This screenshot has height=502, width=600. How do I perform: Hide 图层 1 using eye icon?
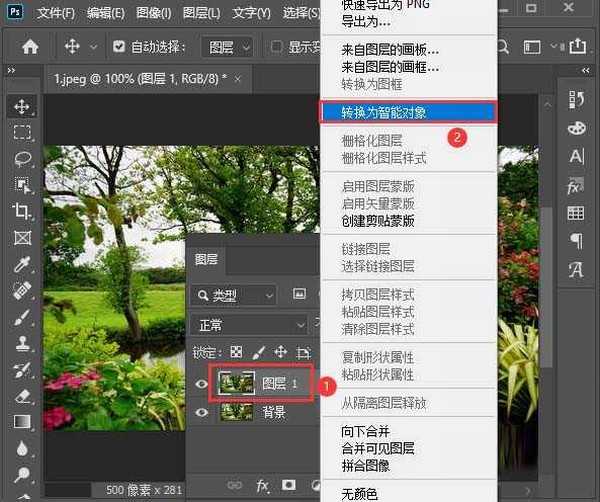click(x=202, y=384)
